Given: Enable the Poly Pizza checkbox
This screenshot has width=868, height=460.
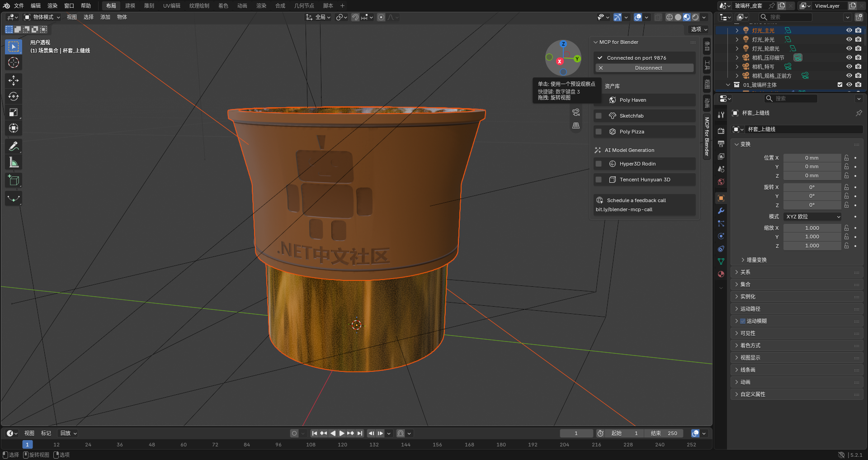Looking at the screenshot, I should [x=599, y=132].
